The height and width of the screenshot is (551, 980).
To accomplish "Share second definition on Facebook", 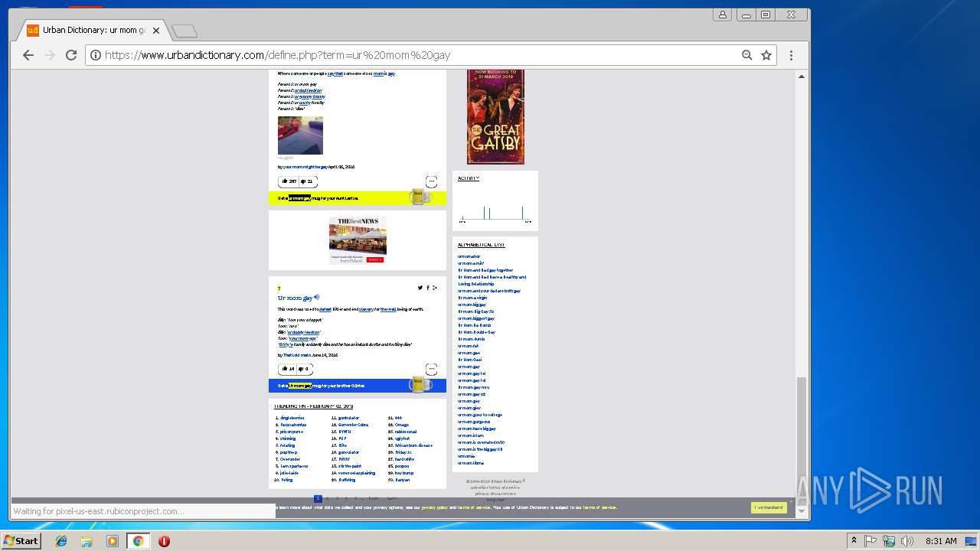I will coord(428,288).
